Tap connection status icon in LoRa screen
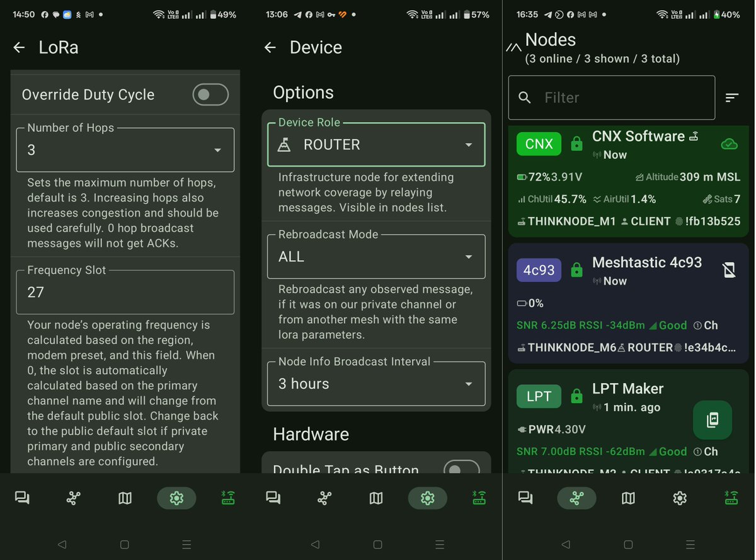 (227, 498)
